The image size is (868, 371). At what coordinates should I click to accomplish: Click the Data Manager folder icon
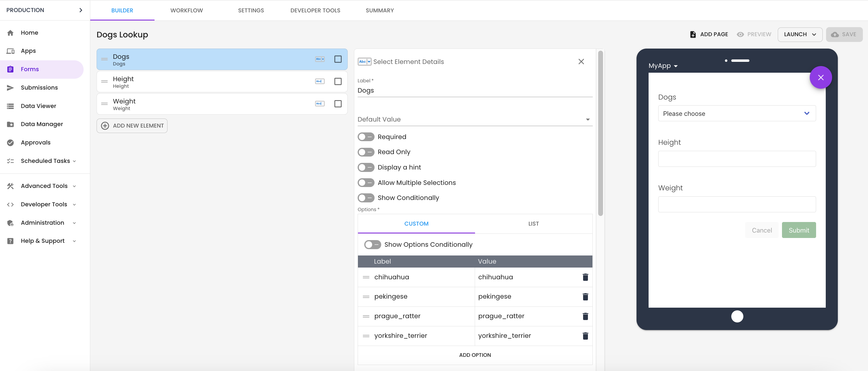coord(11,124)
